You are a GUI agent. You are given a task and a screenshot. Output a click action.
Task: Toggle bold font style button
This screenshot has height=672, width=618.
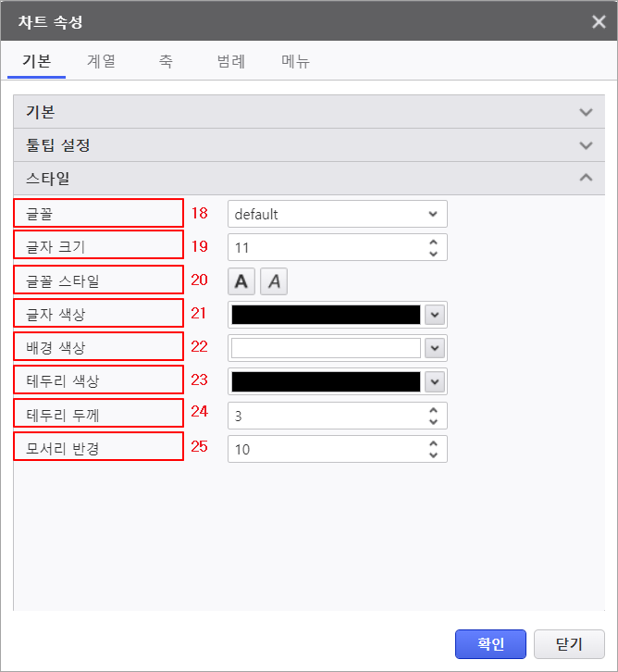(241, 281)
